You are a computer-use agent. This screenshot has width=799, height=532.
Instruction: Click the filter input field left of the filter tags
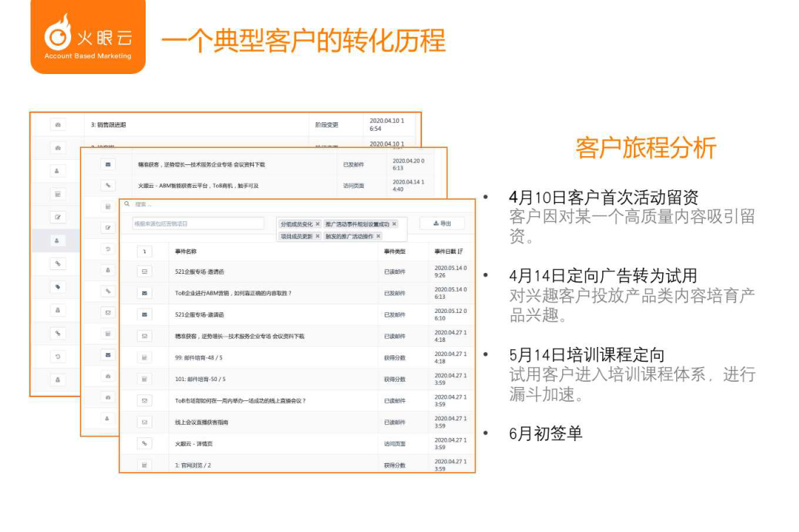[x=198, y=223]
